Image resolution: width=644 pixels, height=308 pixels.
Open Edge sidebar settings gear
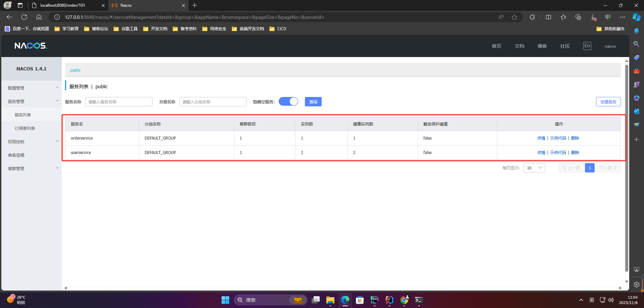636,285
